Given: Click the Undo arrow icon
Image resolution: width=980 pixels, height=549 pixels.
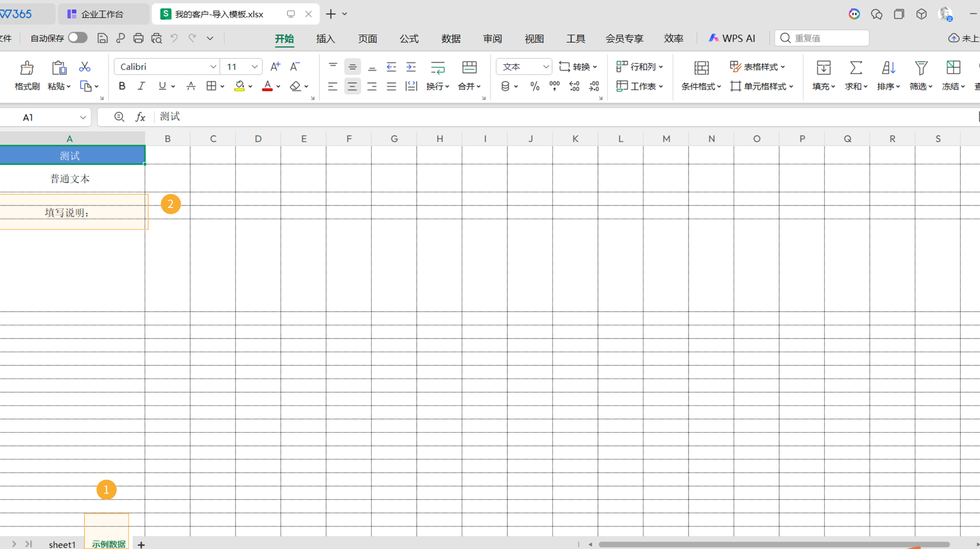Looking at the screenshot, I should [174, 38].
